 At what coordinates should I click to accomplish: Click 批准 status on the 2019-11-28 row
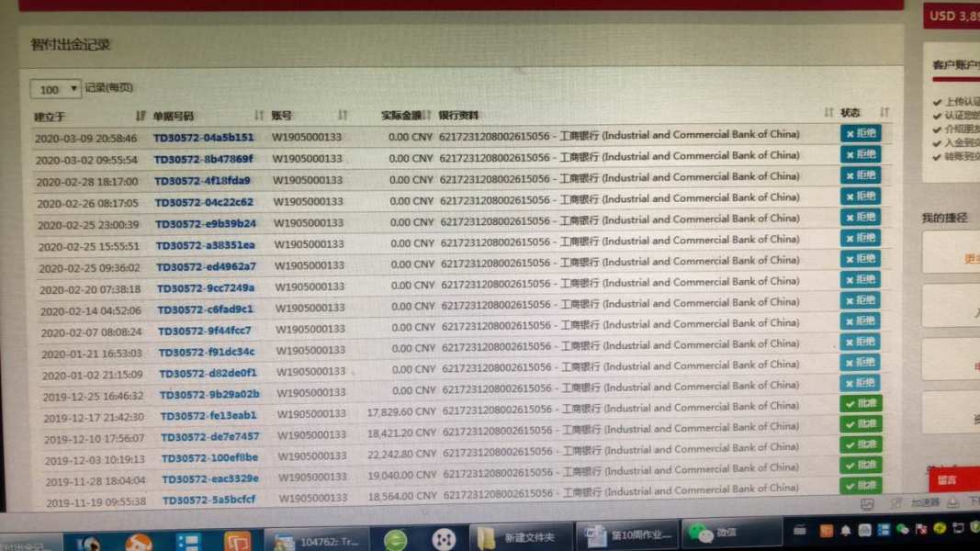(x=862, y=466)
